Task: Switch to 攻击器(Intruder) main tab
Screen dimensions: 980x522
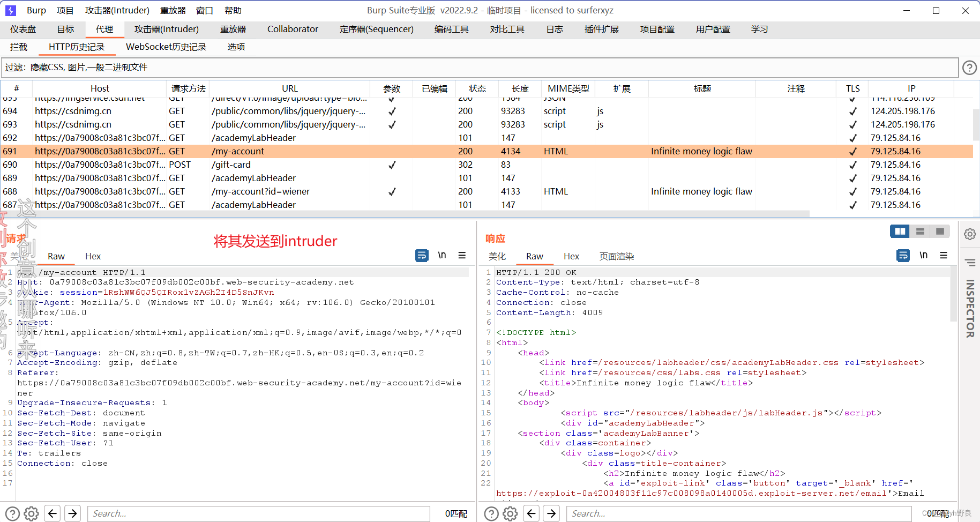Action: (x=167, y=29)
